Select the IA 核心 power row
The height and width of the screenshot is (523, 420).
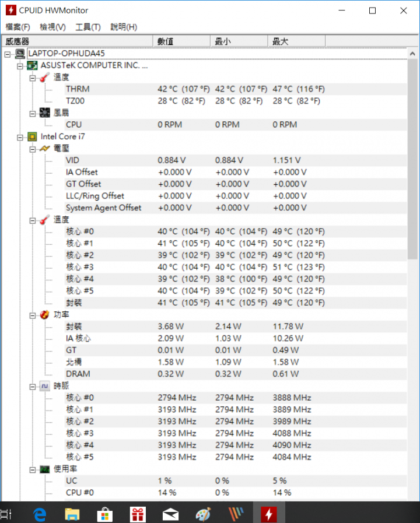pyautogui.click(x=236, y=339)
